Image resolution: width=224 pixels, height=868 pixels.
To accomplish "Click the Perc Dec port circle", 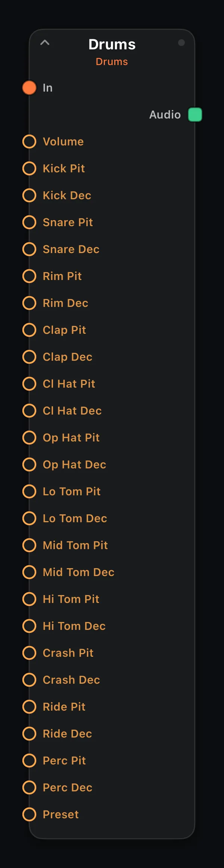I will coord(29,788).
